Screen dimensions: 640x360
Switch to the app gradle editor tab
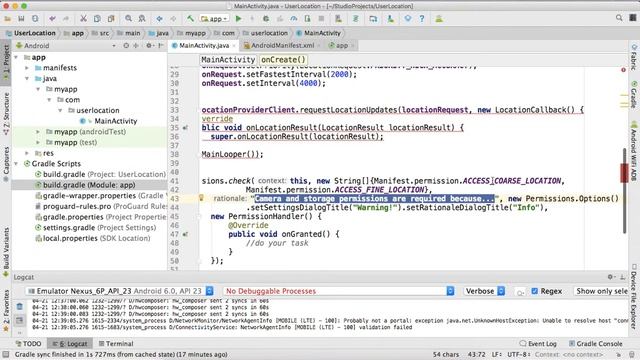pyautogui.click(x=341, y=45)
